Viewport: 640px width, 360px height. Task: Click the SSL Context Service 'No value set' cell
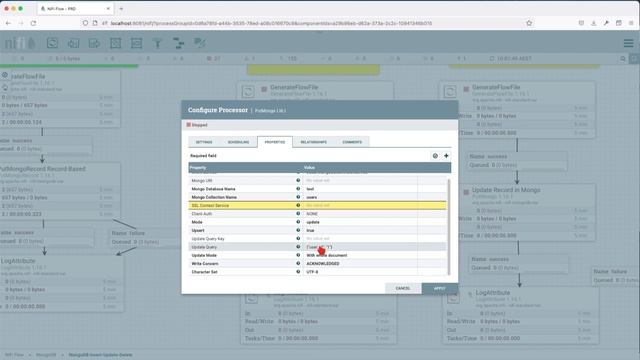(x=360, y=205)
